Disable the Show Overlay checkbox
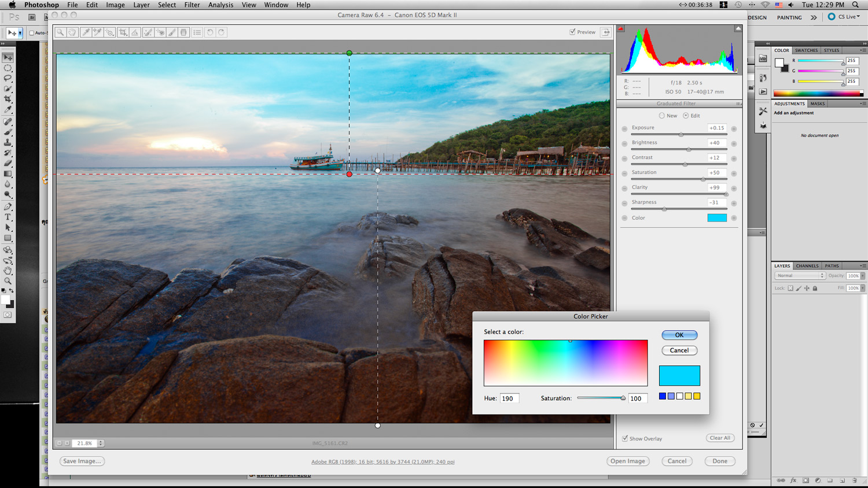Viewport: 868px width, 488px height. [x=625, y=438]
